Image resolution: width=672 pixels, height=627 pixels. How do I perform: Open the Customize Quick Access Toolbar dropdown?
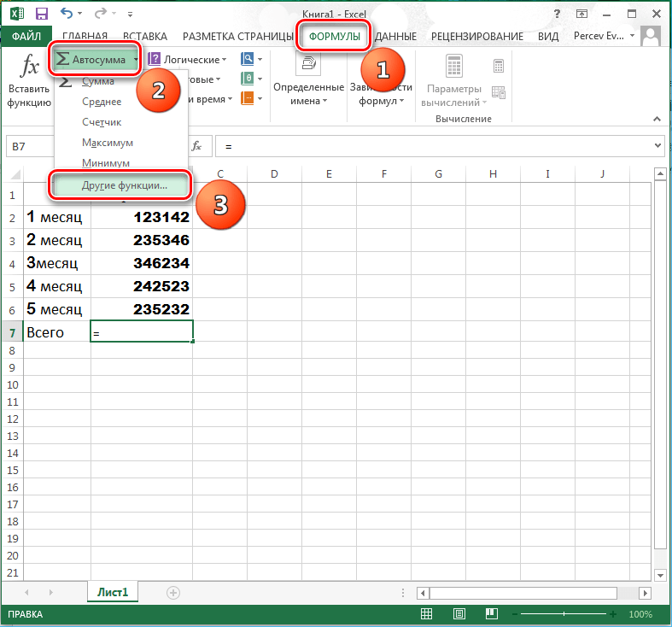[131, 15]
